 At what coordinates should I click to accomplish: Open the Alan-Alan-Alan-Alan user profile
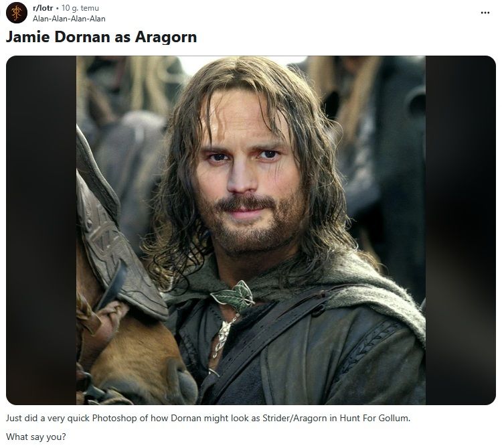pyautogui.click(x=69, y=19)
